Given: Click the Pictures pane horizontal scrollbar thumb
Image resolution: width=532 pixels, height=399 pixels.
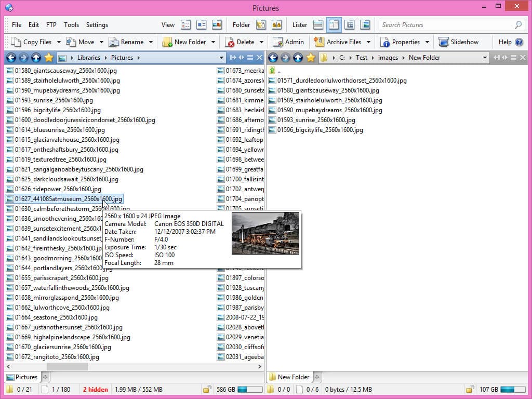Looking at the screenshot, I should pos(67,366).
